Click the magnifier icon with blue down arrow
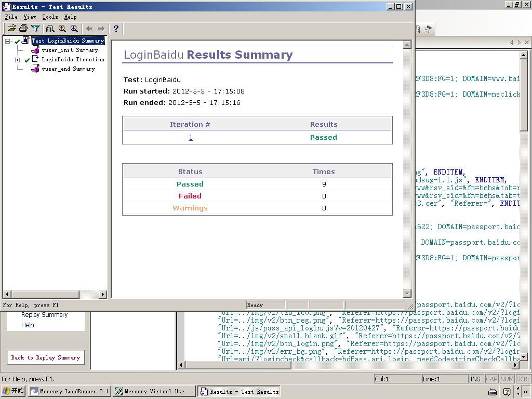This screenshot has height=399, width=532. pyautogui.click(x=74, y=29)
